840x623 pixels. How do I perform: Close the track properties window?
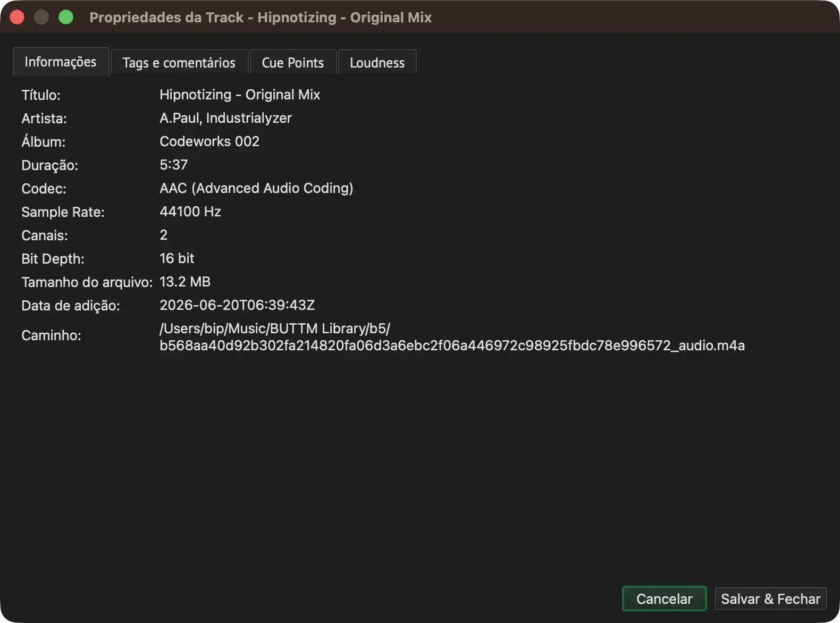point(17,17)
